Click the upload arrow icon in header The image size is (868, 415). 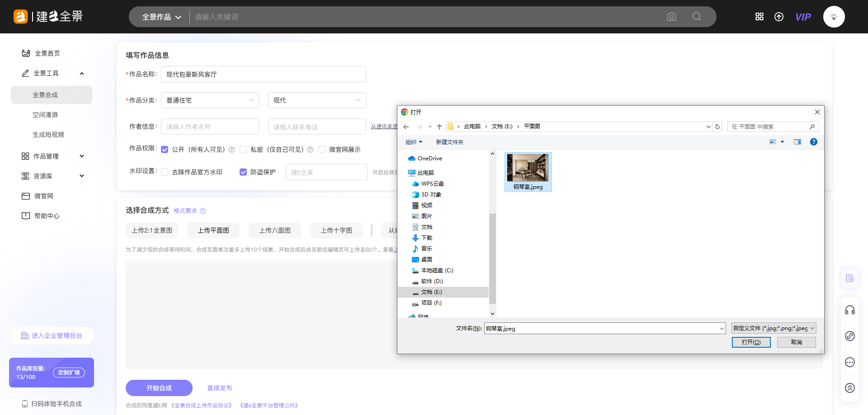pyautogui.click(x=779, y=17)
